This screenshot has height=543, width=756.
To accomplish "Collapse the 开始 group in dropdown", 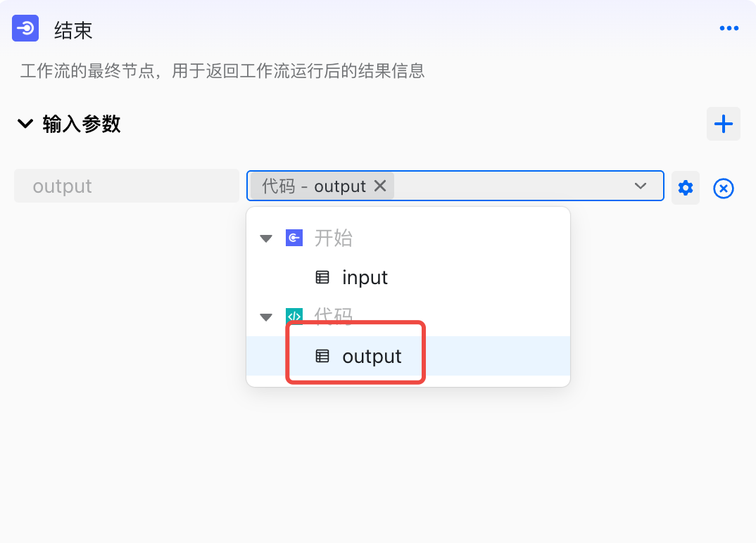I will pos(266,238).
